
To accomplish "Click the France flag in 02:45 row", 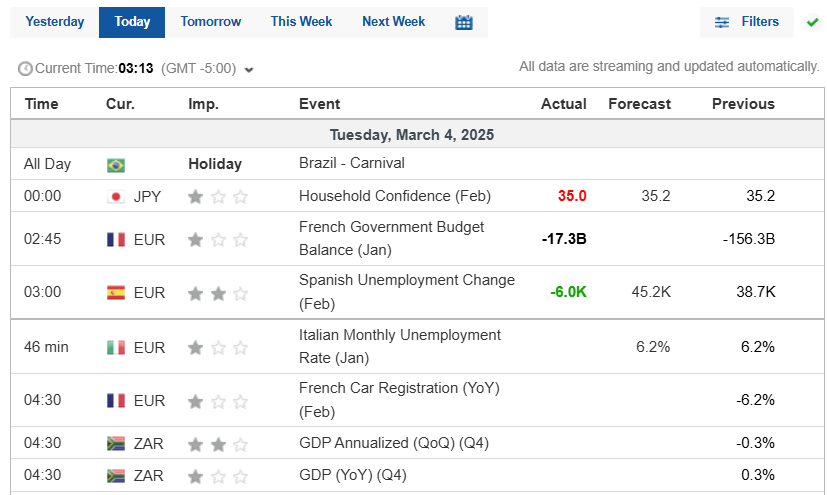I will (116, 240).
